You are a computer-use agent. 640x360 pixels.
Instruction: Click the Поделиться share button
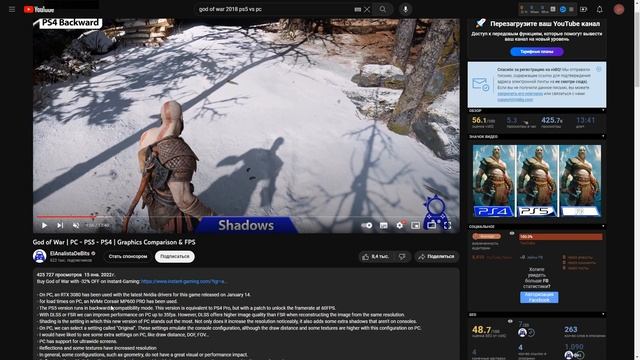coord(437,257)
